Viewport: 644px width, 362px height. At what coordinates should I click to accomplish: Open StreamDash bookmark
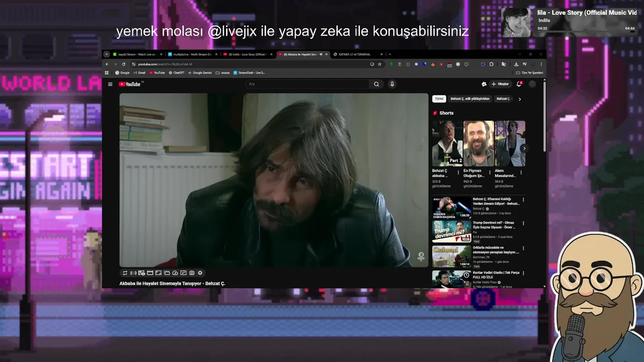pyautogui.click(x=249, y=73)
